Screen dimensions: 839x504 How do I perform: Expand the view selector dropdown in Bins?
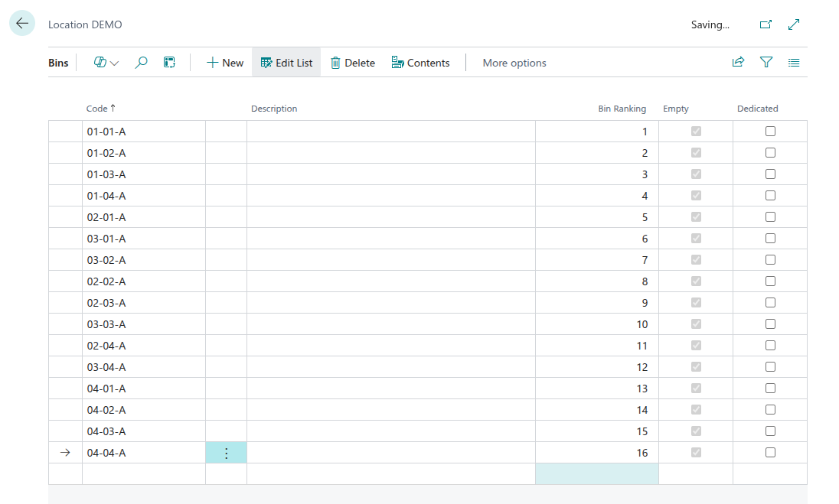click(106, 63)
